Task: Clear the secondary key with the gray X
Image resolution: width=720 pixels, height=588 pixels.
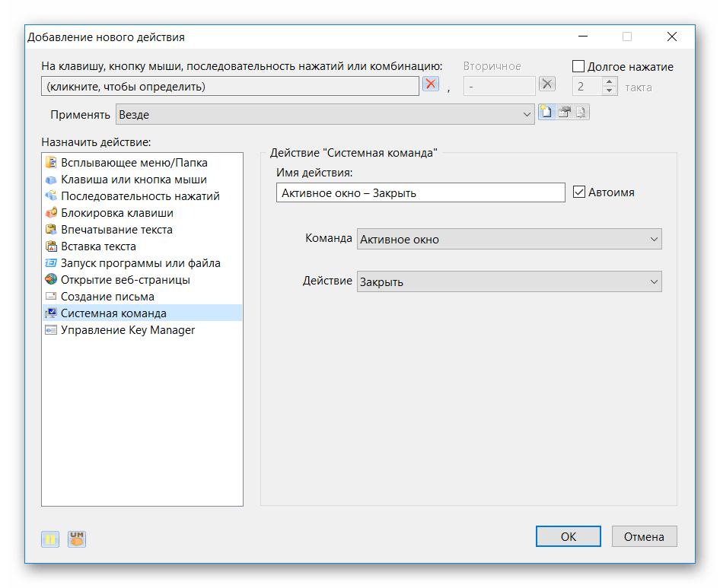Action: point(547,84)
